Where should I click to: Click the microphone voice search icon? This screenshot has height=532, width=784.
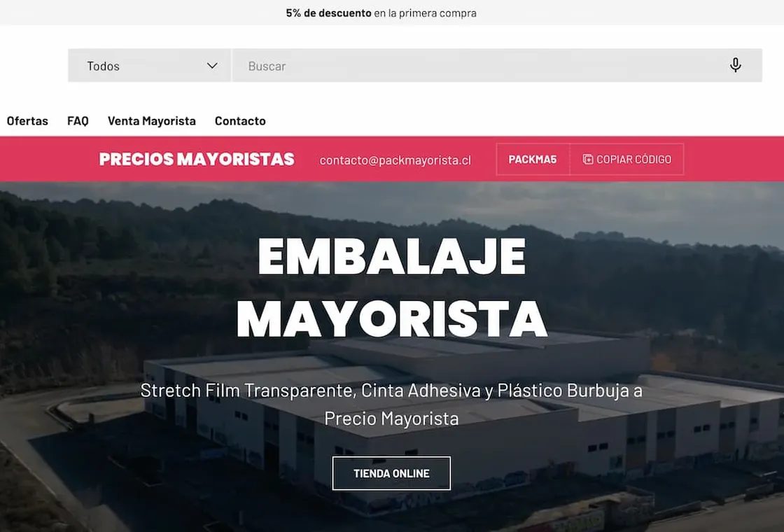[x=735, y=65]
